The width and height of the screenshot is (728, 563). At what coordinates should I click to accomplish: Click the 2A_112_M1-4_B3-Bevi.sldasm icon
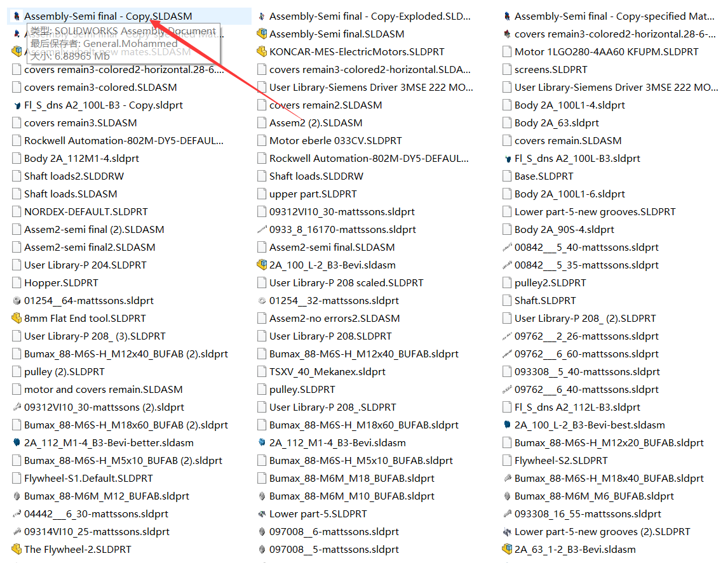[262, 443]
